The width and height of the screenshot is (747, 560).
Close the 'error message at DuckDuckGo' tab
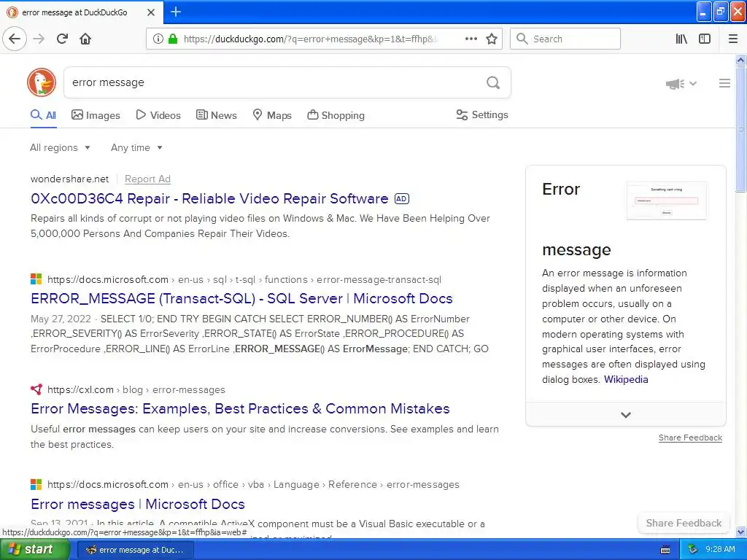[151, 12]
